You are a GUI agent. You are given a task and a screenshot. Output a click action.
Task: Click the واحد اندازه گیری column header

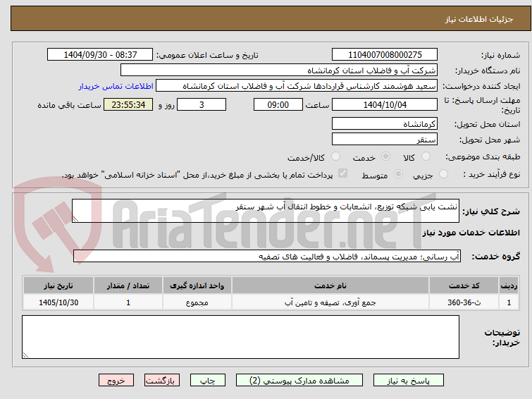pos(197,286)
